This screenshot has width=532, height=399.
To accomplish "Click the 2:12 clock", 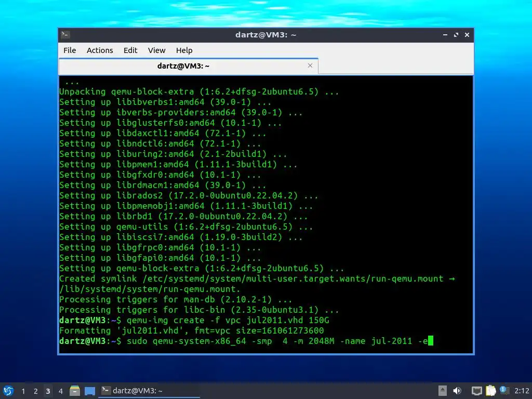I will pos(522,391).
